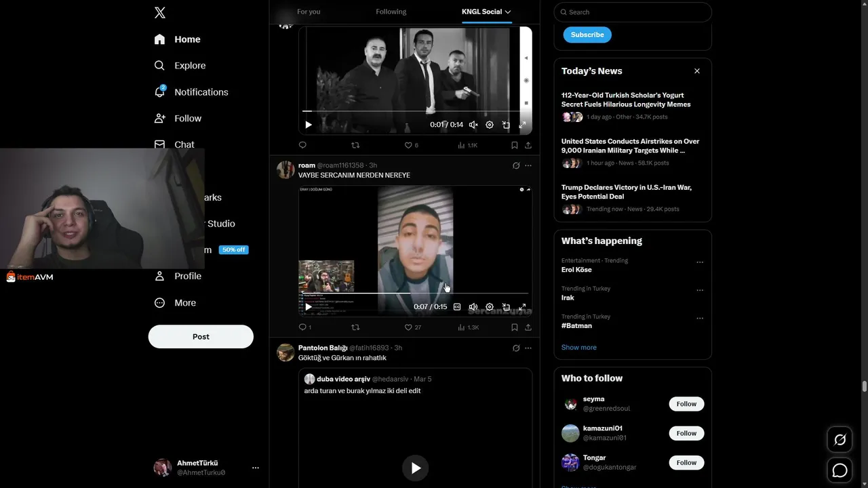Close the Today's News panel
This screenshot has width=868, height=488.
click(697, 71)
